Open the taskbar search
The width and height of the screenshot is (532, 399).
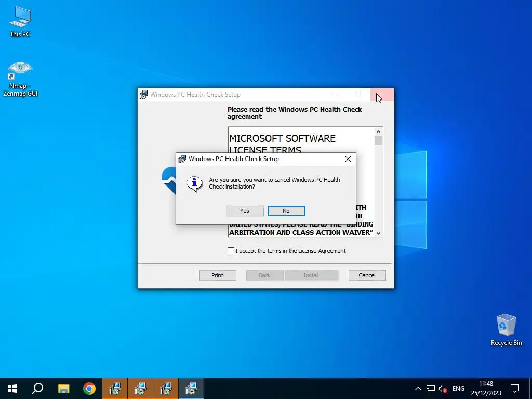(x=37, y=389)
